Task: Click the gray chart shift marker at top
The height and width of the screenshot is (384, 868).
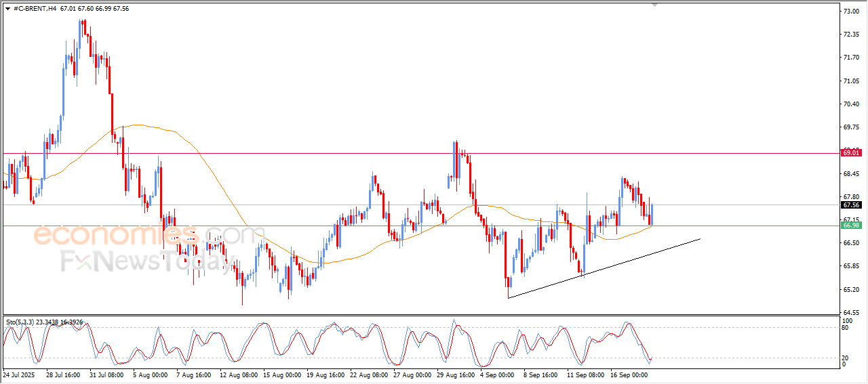Action: tap(654, 5)
